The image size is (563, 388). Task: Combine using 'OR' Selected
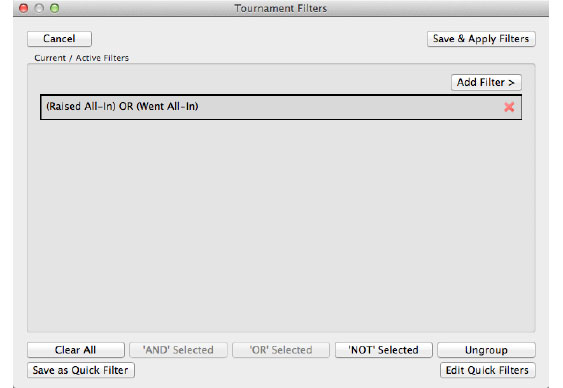coord(281,350)
